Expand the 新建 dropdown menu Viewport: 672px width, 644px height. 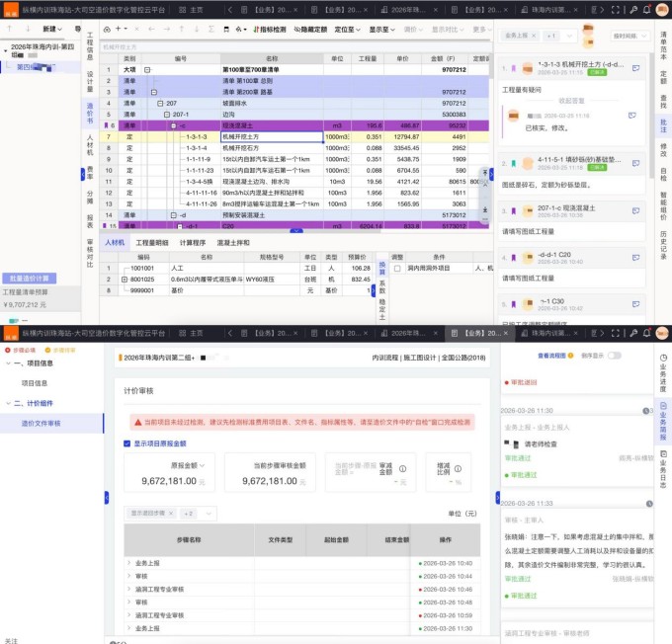click(51, 30)
